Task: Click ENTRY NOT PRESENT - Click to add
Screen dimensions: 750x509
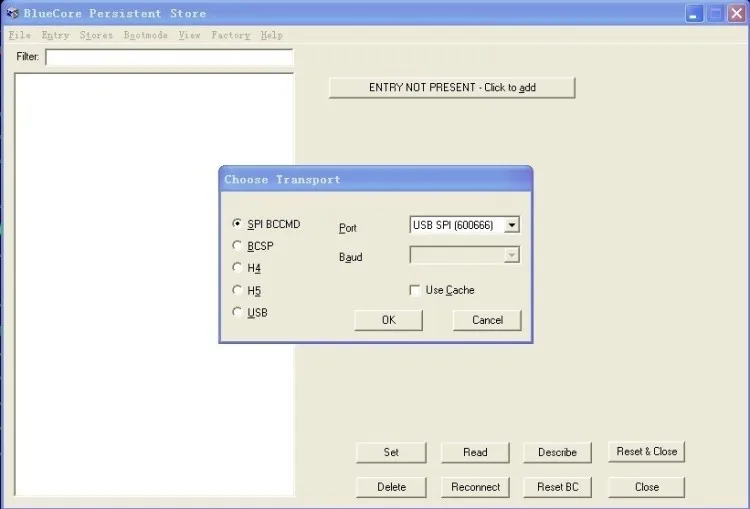Action: tap(452, 88)
